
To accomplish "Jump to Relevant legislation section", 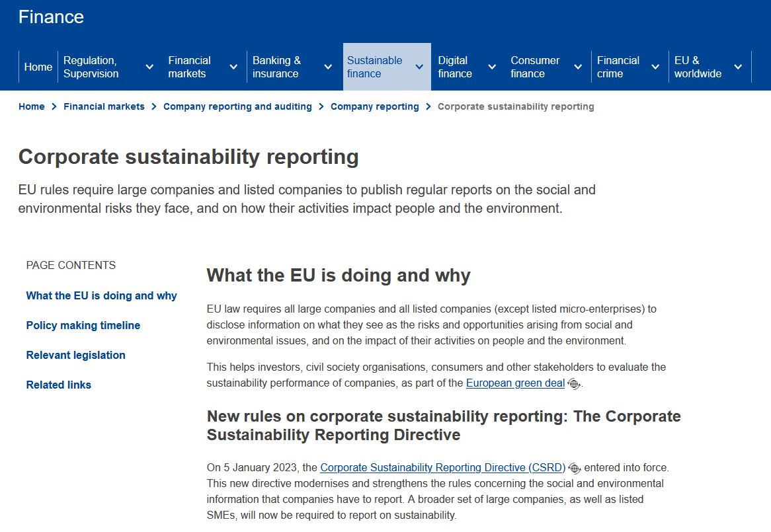I will (x=76, y=355).
